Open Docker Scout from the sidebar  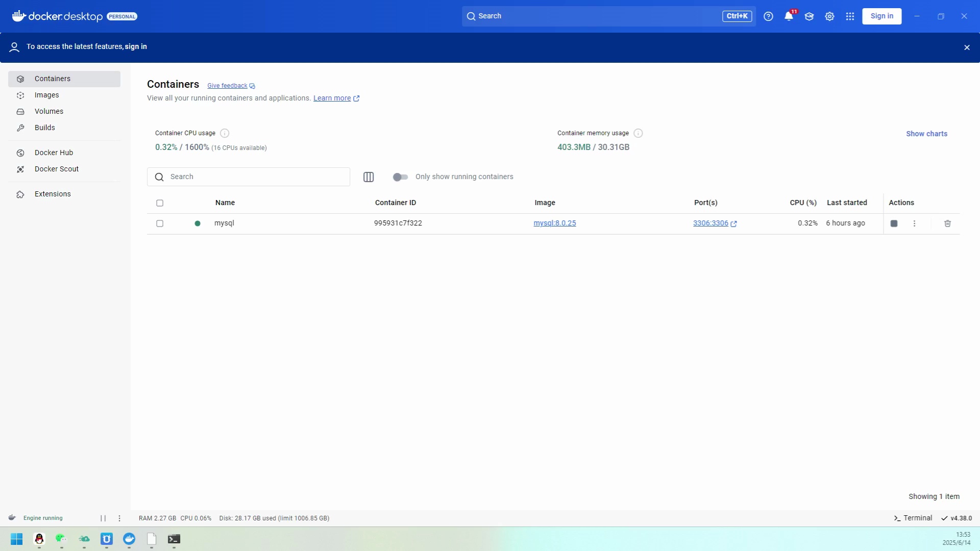pos(56,169)
